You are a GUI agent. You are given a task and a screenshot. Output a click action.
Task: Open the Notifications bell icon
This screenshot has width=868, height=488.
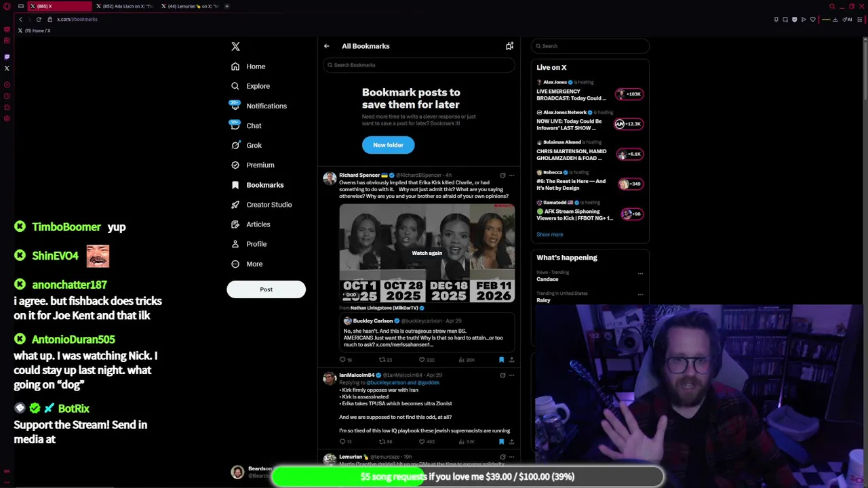coord(235,106)
